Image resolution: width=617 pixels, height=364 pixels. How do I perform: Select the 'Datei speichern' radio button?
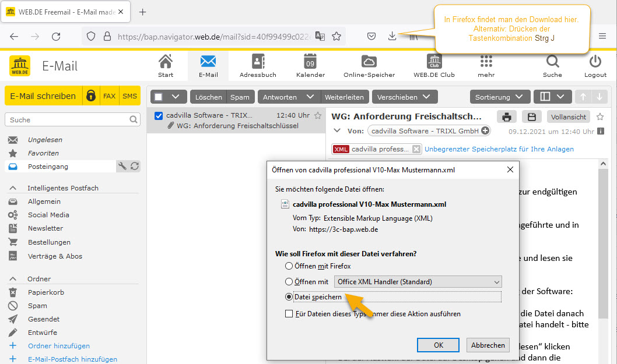[x=289, y=297]
